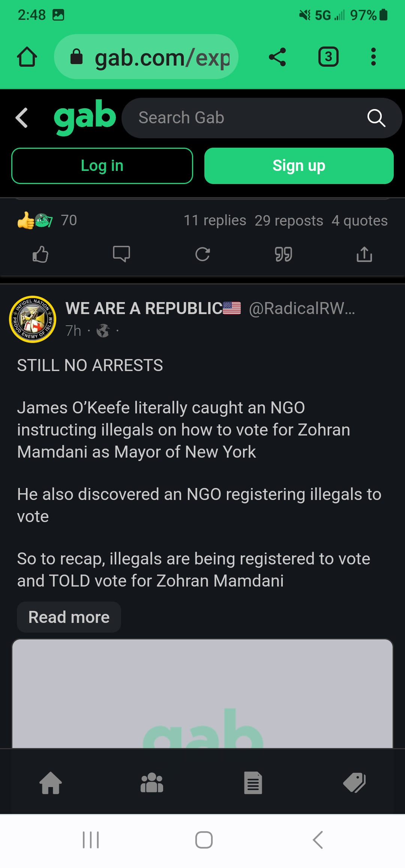Switch to the Groups tab in bottom bar
The image size is (405, 868).
(x=152, y=783)
